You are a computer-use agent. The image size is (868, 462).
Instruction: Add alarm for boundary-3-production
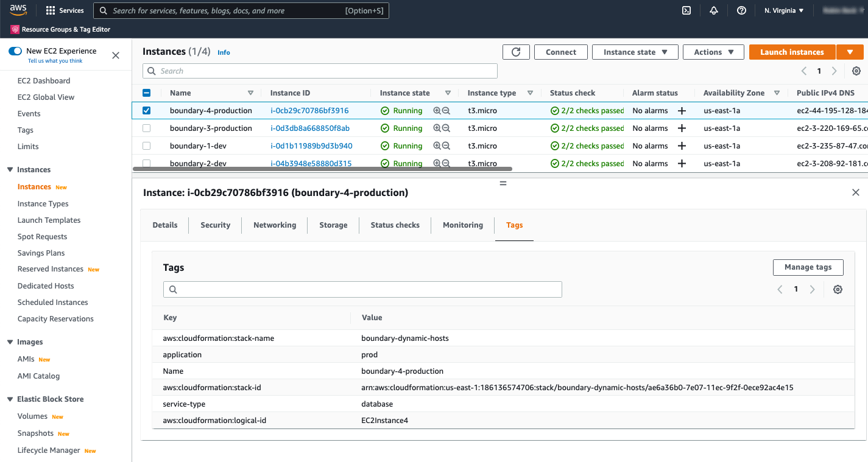[x=682, y=128]
